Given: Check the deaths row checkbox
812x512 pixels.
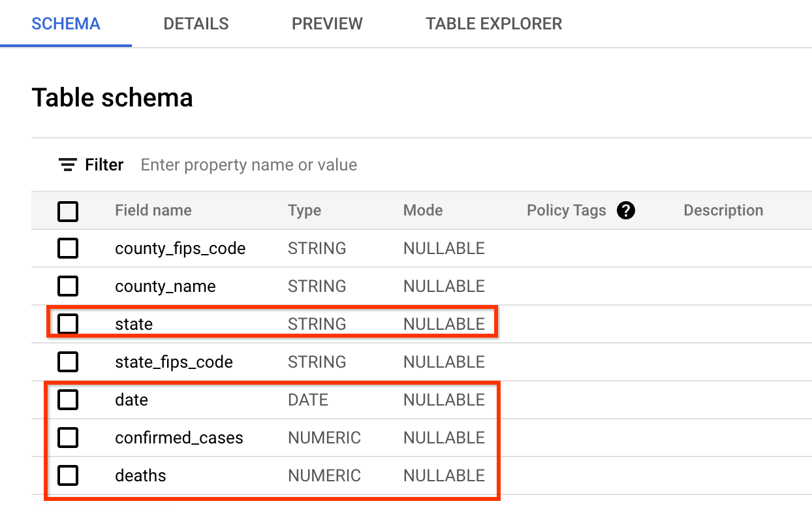Looking at the screenshot, I should tap(68, 475).
